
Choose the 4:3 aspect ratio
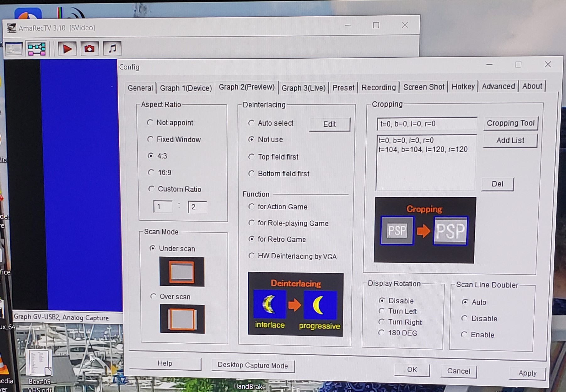[157, 156]
